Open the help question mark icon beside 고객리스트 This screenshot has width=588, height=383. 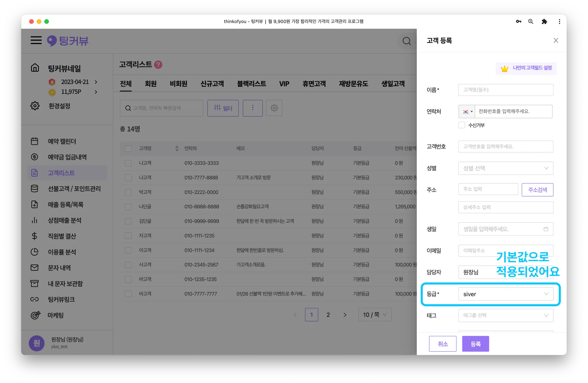[158, 65]
